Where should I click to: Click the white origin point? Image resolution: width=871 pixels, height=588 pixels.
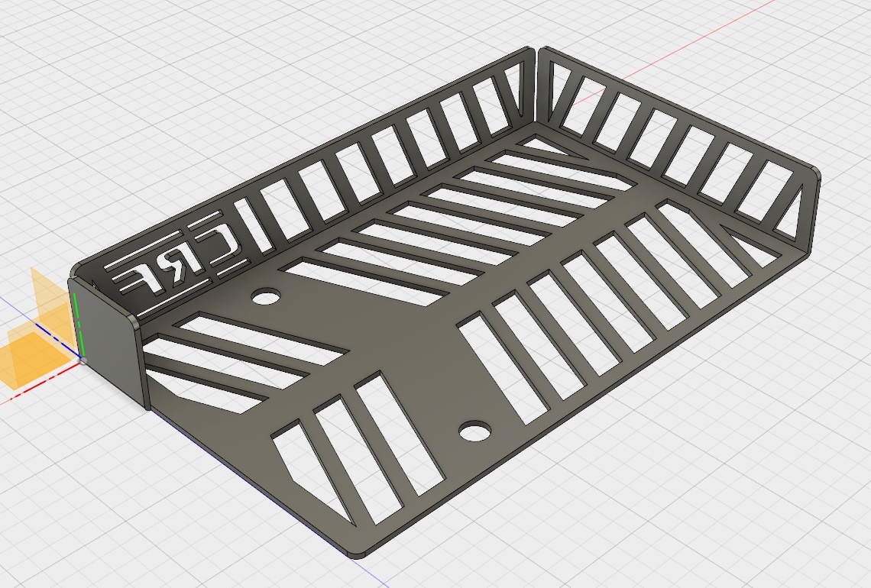[83, 360]
